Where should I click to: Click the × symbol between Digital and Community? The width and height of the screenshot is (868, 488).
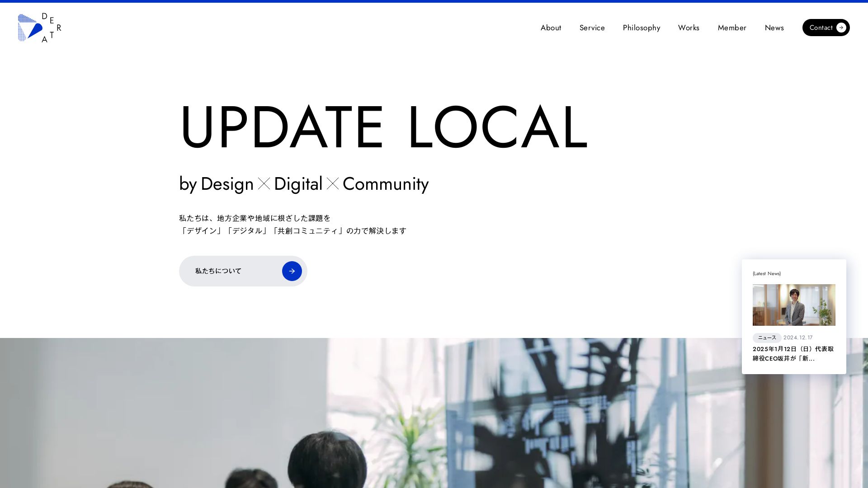tap(333, 184)
